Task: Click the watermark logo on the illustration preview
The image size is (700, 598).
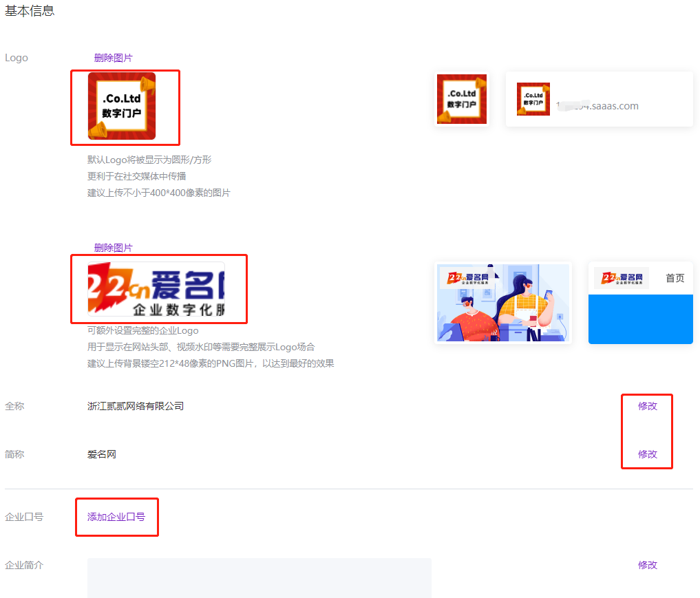Action: [x=469, y=278]
